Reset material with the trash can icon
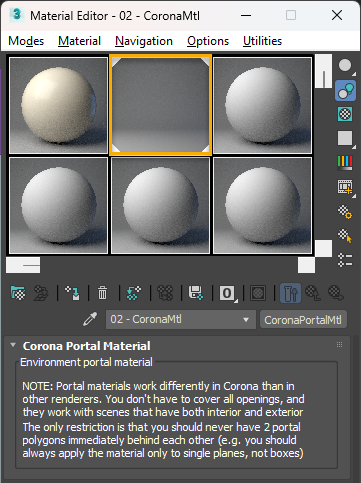The height and width of the screenshot is (483, 361). 103,293
